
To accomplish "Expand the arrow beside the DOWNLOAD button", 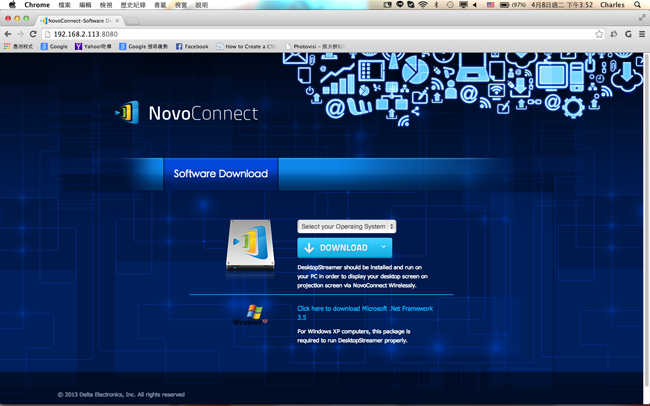I will [384, 247].
